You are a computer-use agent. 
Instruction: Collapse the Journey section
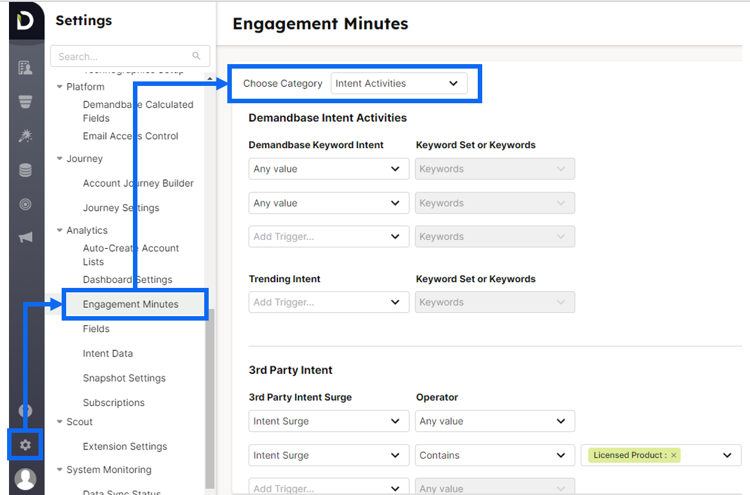tap(60, 158)
